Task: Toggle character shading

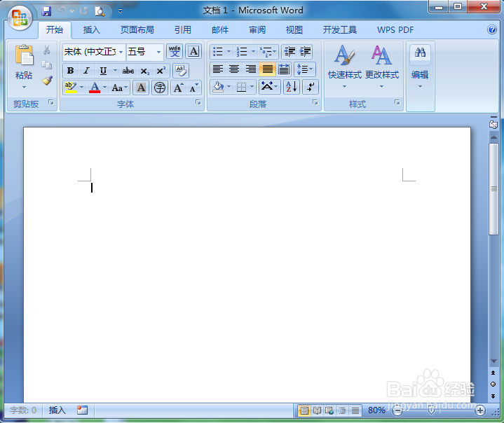Action: click(141, 88)
